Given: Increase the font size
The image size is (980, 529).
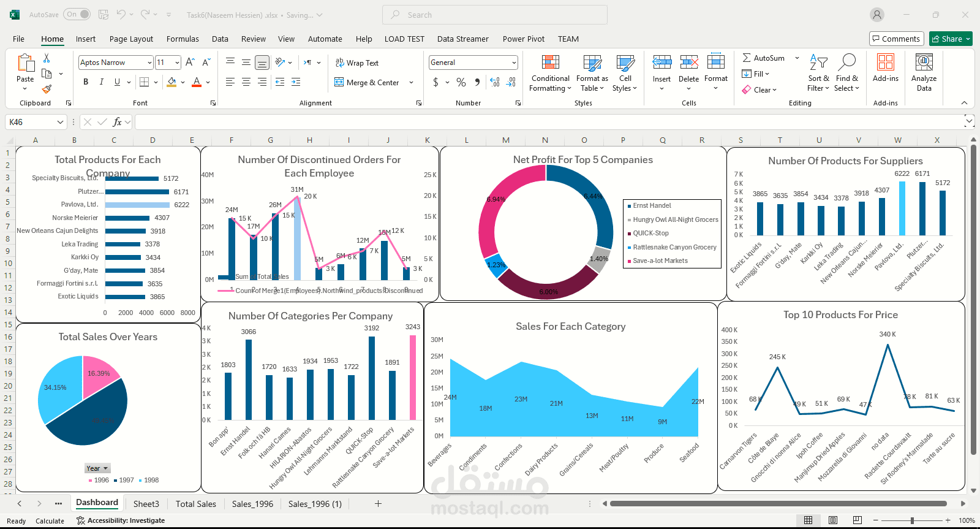Looking at the screenshot, I should [x=190, y=63].
